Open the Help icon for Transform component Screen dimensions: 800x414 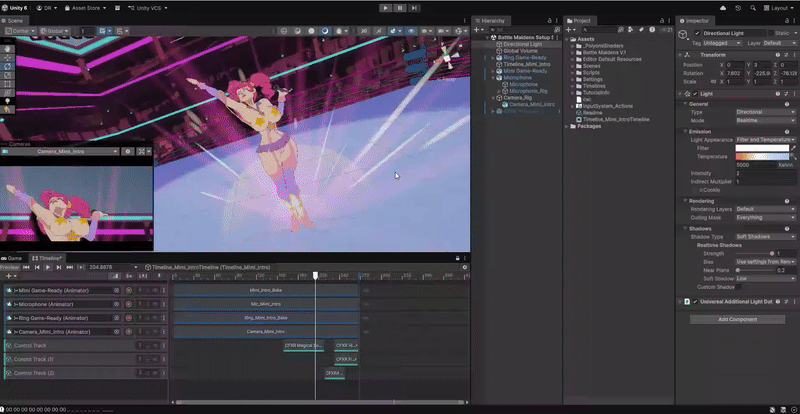(x=778, y=55)
